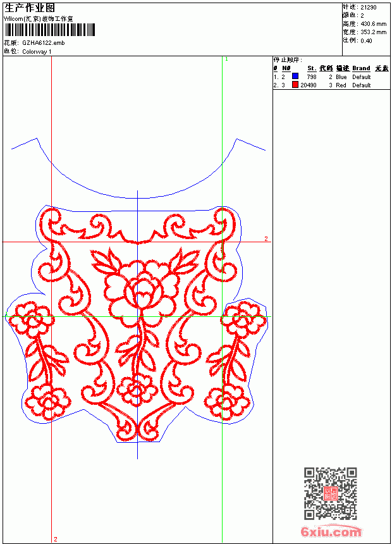Click the red color swatch in stop sequence

(x=295, y=85)
